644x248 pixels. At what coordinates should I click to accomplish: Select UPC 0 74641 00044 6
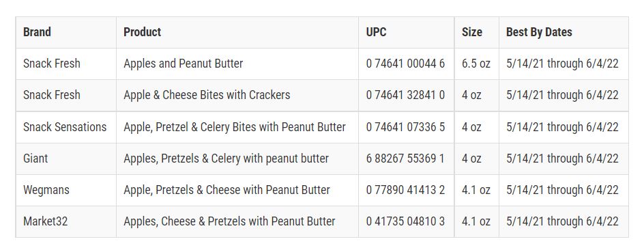406,64
